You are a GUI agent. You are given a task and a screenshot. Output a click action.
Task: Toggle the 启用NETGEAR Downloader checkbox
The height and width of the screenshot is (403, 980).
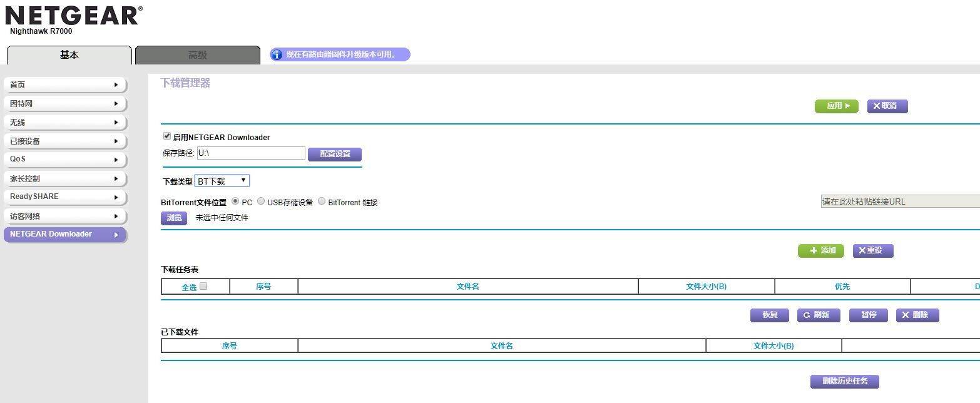coord(167,136)
